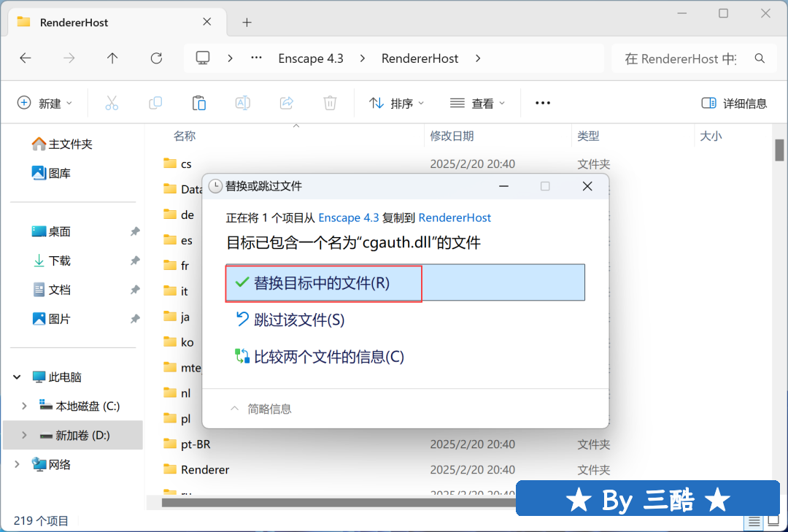Go back with the left arrow
The image size is (788, 532).
tap(25, 58)
